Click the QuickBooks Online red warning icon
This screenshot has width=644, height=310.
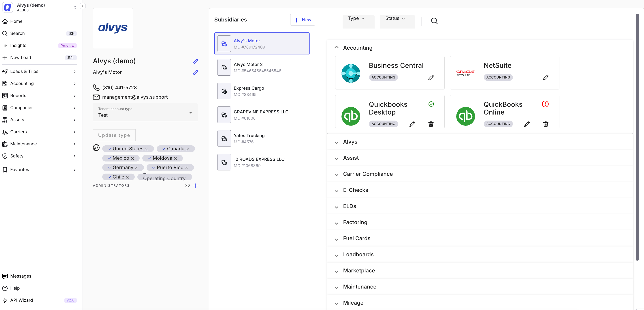pyautogui.click(x=545, y=104)
